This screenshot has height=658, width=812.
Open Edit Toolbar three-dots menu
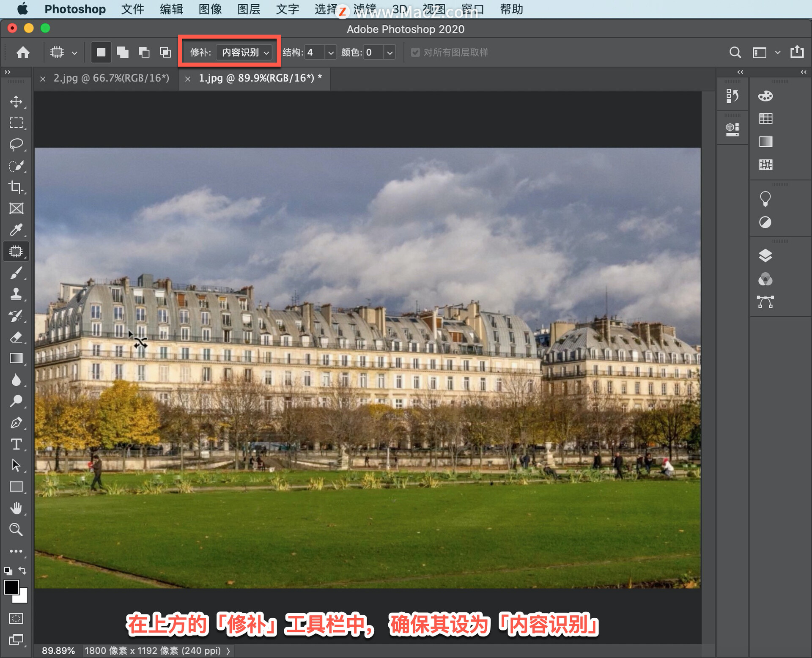(16, 551)
